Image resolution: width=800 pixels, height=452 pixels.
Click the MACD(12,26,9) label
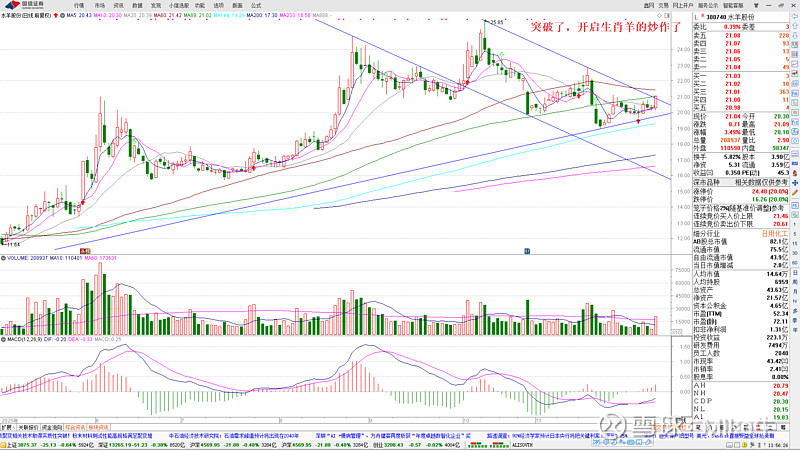[24, 339]
